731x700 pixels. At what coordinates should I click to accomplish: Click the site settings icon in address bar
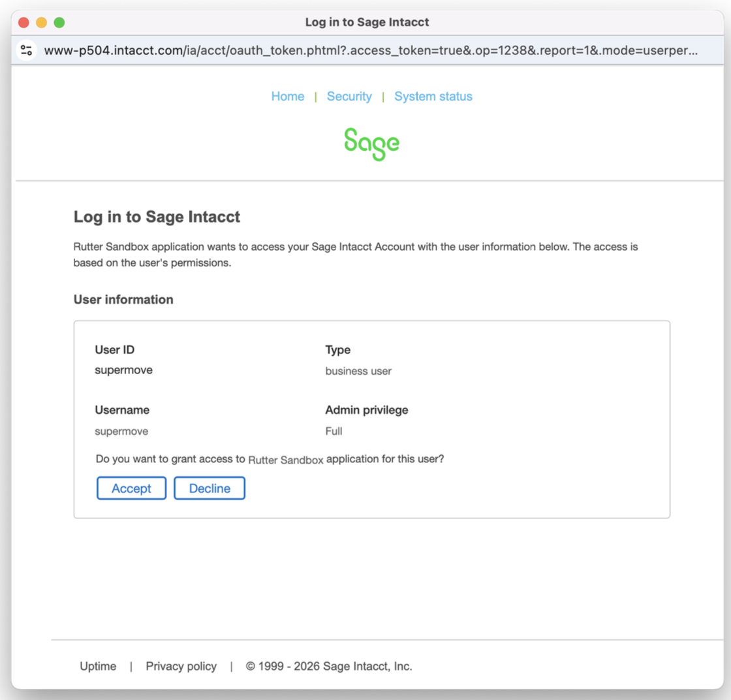(x=27, y=50)
